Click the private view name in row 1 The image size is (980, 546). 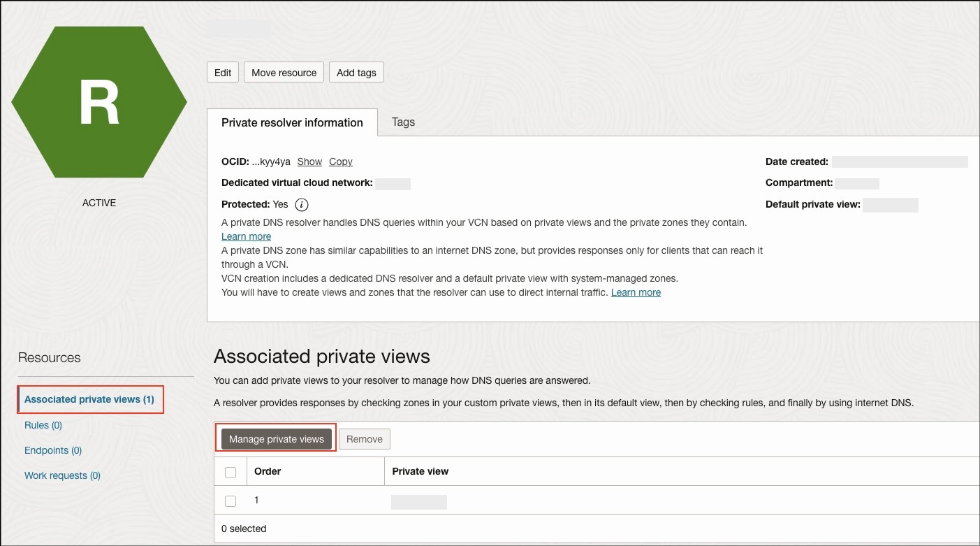point(419,501)
